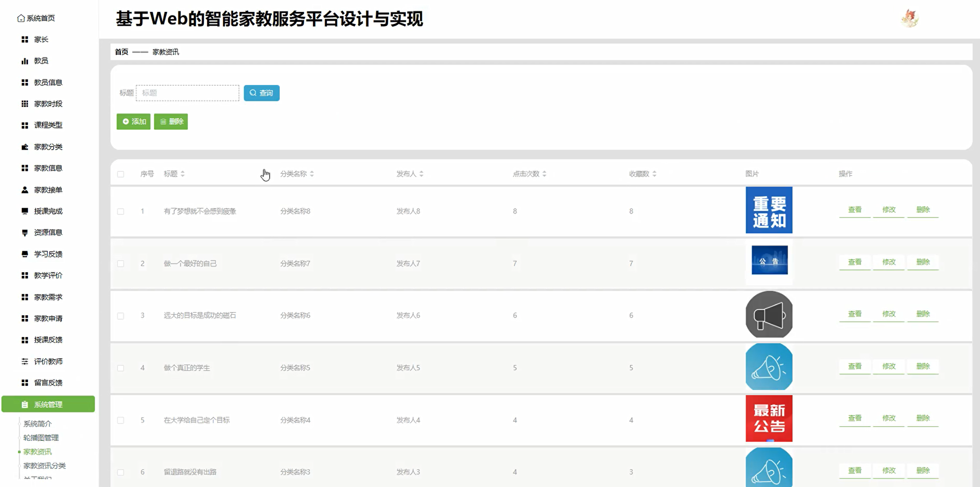The height and width of the screenshot is (487, 980).
Task: Click the monitor icon next to 授课完成
Action: click(x=25, y=211)
